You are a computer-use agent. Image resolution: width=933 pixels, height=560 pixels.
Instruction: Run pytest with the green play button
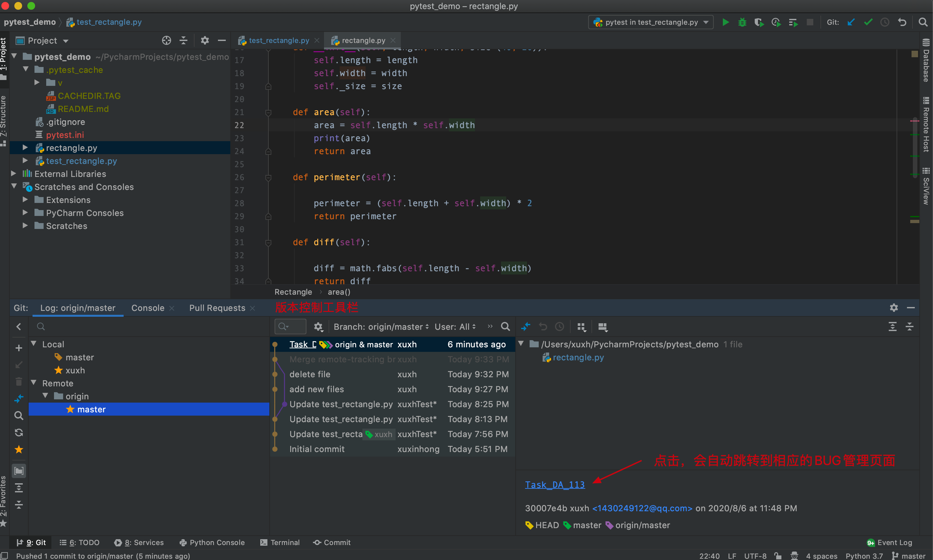click(725, 22)
